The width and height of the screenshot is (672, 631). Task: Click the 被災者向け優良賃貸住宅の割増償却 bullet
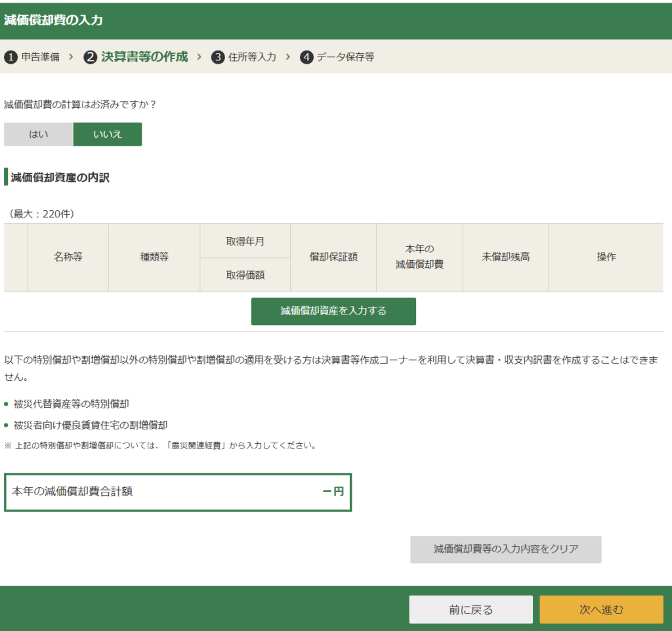[91, 425]
